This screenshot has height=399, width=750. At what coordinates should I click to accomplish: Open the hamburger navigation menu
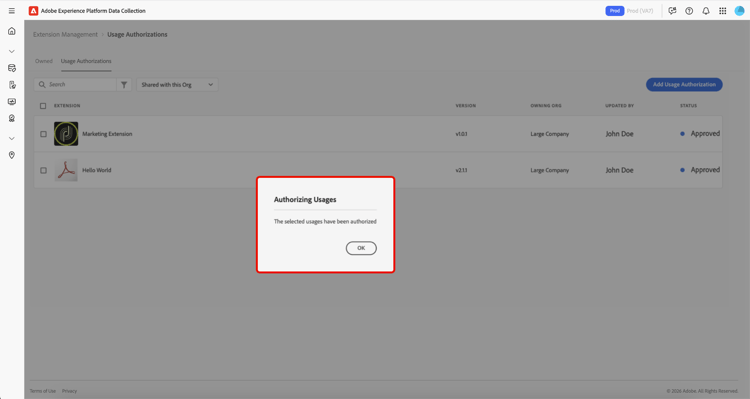[11, 11]
